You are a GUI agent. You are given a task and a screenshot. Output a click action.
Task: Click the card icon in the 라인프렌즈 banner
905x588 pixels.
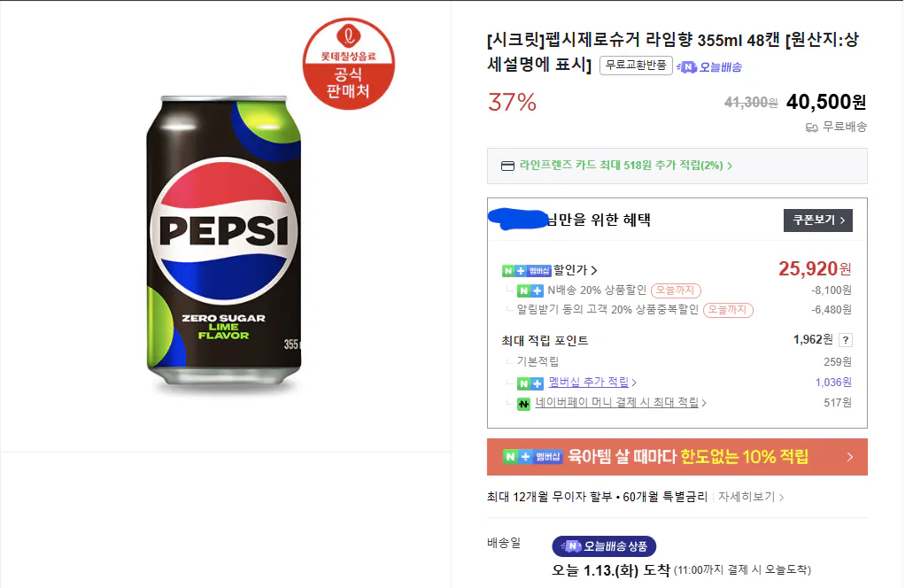pyautogui.click(x=507, y=166)
